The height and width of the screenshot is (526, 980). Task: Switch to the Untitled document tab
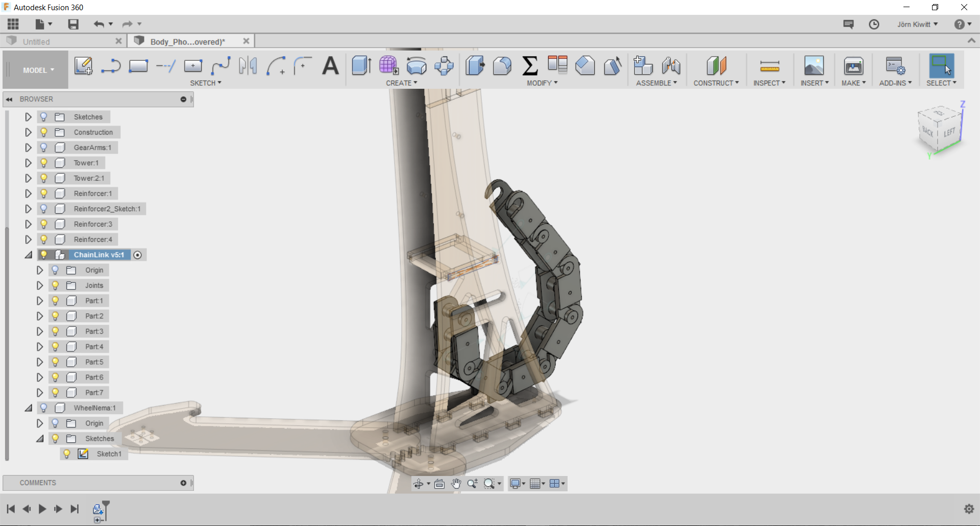tap(36, 42)
